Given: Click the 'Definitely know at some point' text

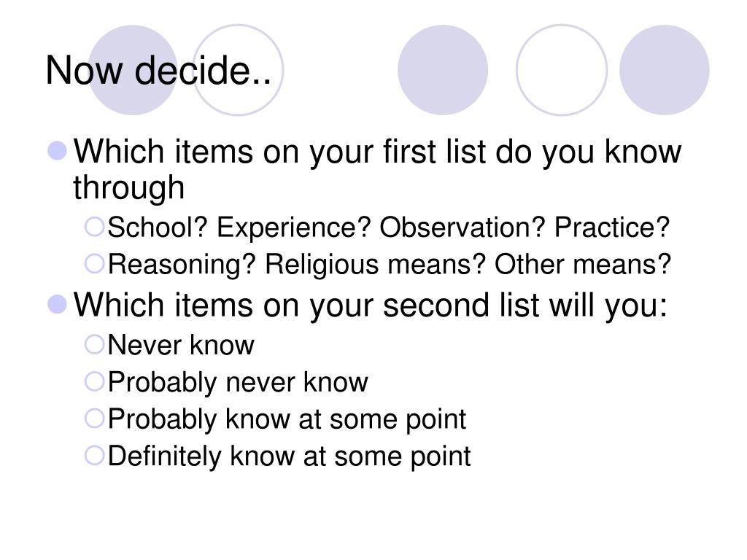Looking at the screenshot, I should pyautogui.click(x=289, y=456).
